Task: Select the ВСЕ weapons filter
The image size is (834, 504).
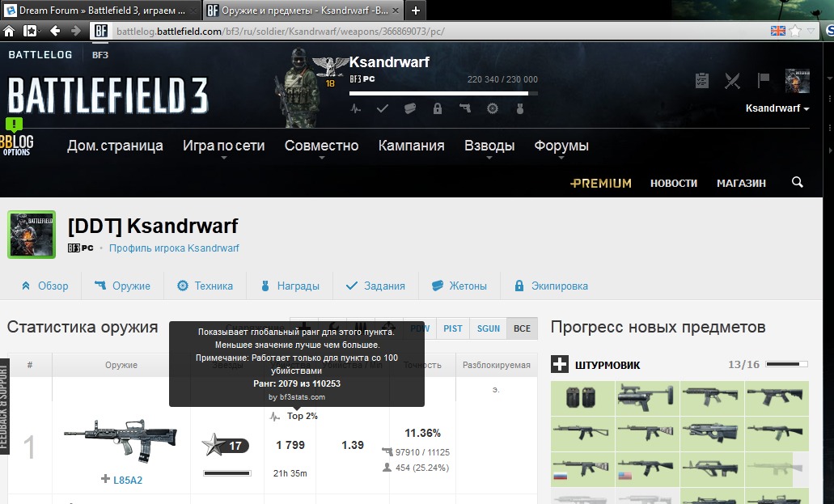Action: [x=522, y=328]
